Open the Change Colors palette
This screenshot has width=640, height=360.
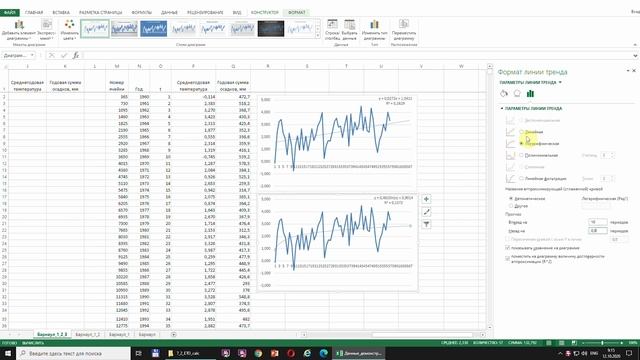69,30
